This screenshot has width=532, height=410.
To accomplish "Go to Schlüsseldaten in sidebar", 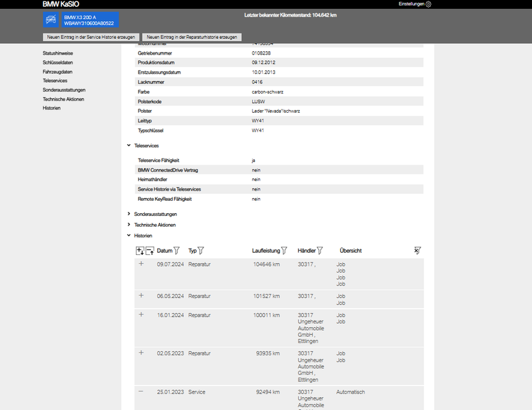I will point(57,62).
